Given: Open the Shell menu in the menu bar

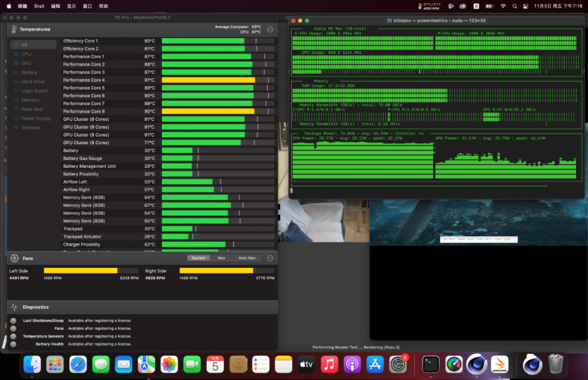Looking at the screenshot, I should click(x=39, y=6).
